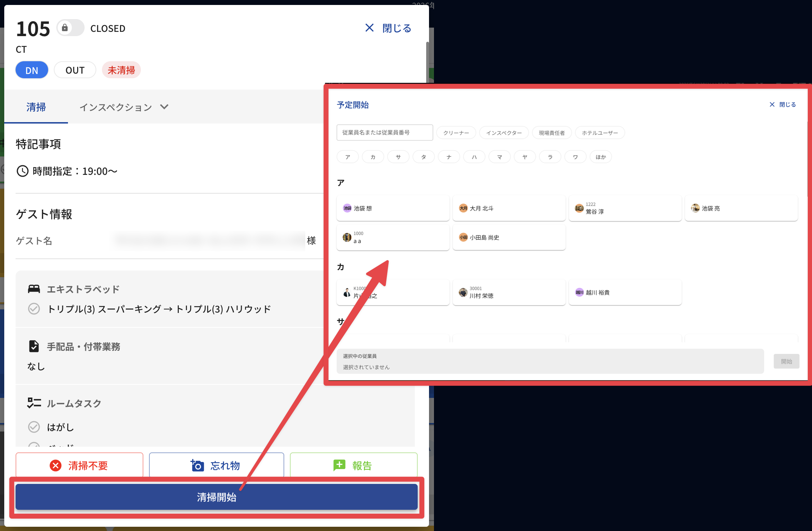Click the 清掃開始 button

[x=217, y=497]
